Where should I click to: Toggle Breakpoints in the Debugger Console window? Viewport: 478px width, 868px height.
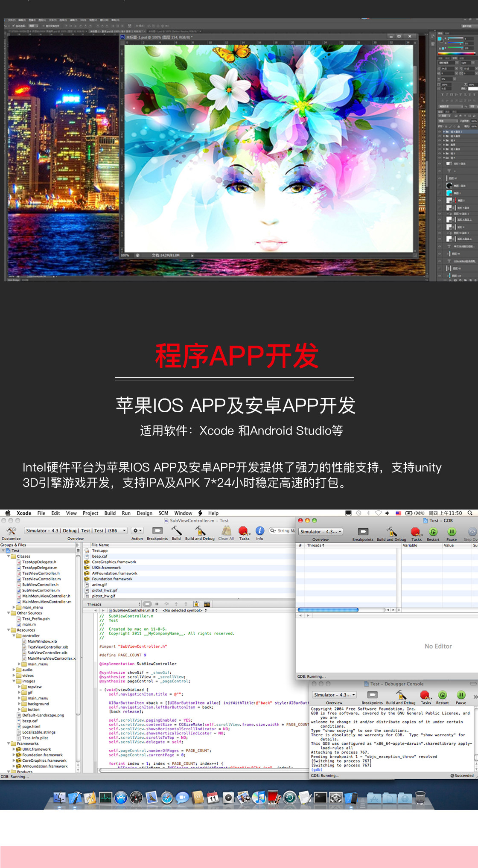pos(373,695)
